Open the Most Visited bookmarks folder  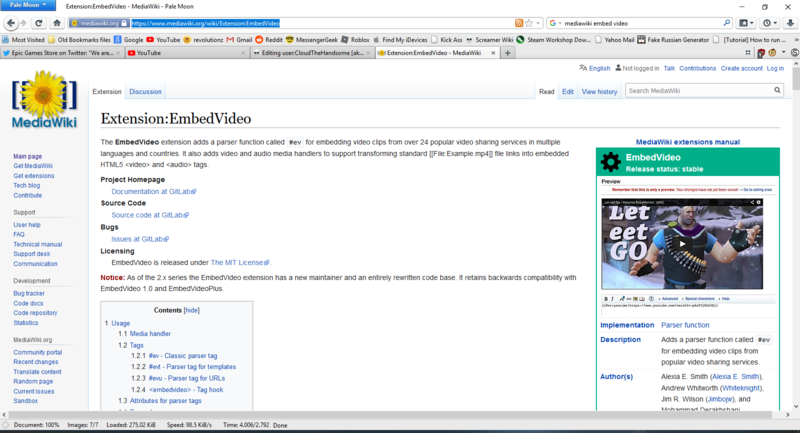[x=23, y=40]
